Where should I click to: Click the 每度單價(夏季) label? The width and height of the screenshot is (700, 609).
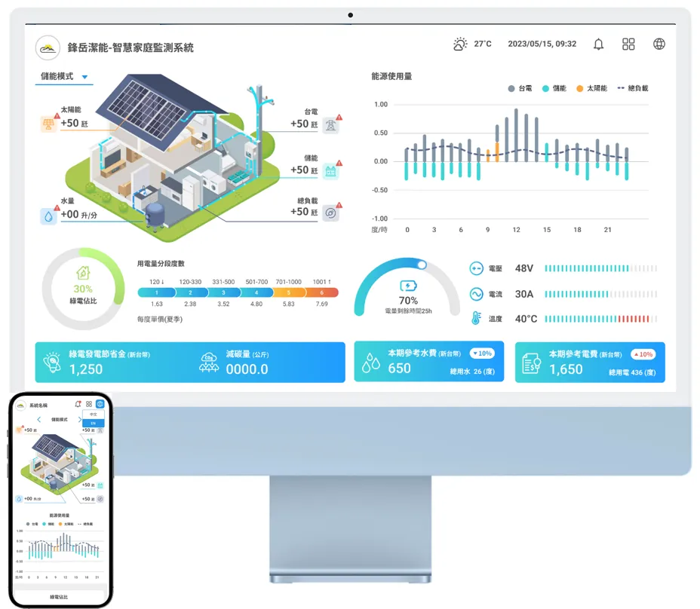[x=160, y=320]
